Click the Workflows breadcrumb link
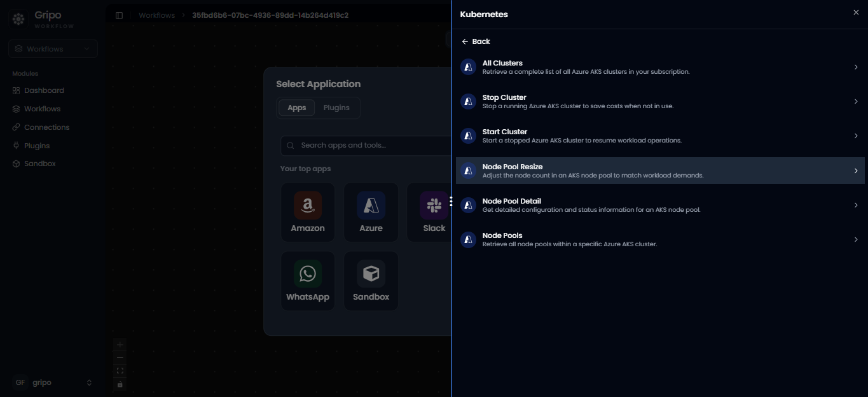This screenshot has width=868, height=397. [x=156, y=15]
